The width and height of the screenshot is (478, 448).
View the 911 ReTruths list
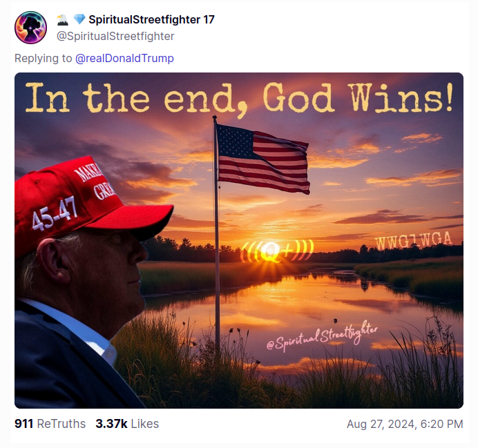pos(50,424)
